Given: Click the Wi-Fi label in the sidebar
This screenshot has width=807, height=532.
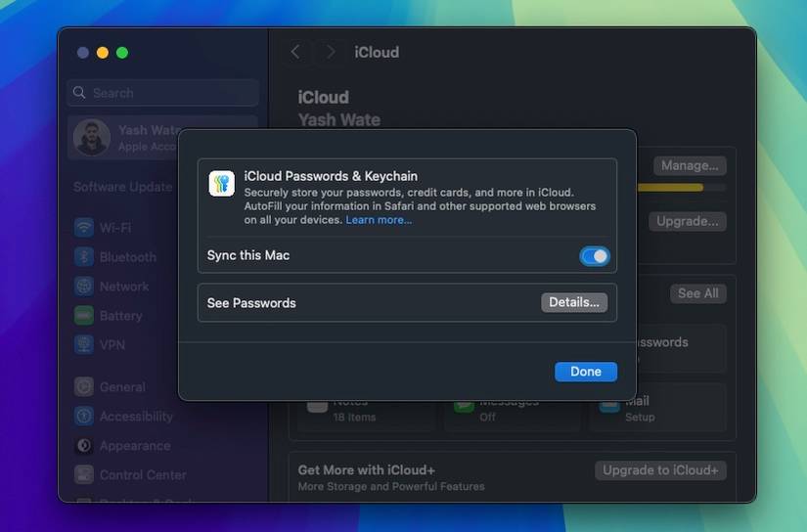Looking at the screenshot, I should pyautogui.click(x=115, y=228).
